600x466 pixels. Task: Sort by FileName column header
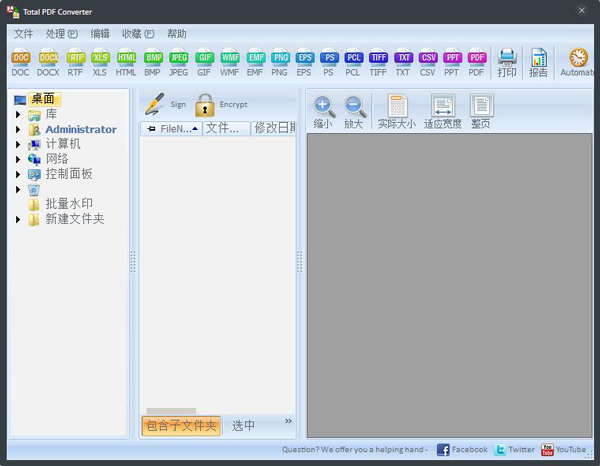click(171, 129)
